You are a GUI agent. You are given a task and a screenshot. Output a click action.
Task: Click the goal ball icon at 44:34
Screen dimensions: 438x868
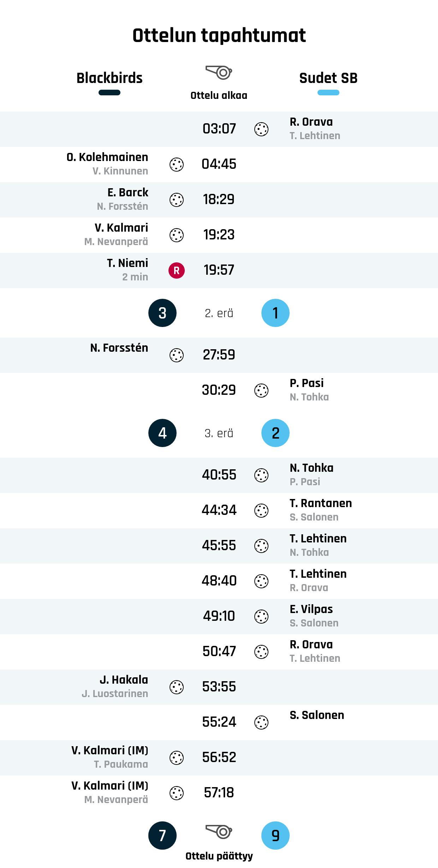[261, 511]
